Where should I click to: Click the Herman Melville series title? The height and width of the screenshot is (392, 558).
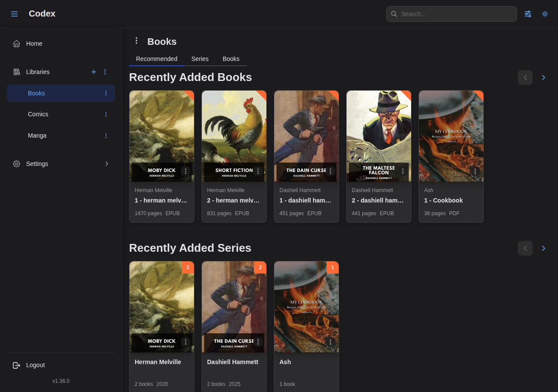[x=158, y=362]
